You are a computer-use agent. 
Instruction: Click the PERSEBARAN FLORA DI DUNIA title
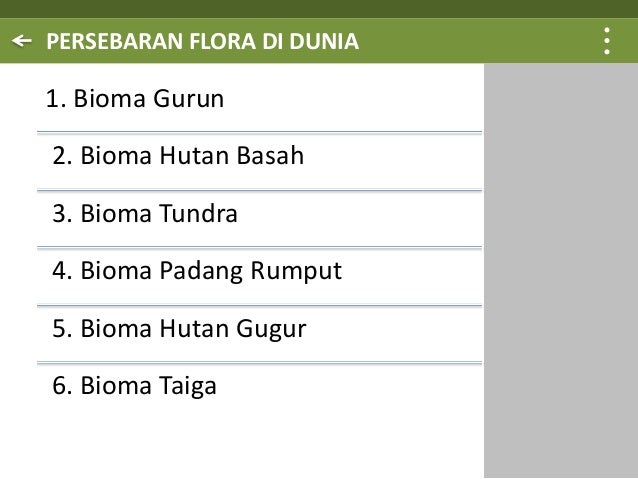coord(201,42)
